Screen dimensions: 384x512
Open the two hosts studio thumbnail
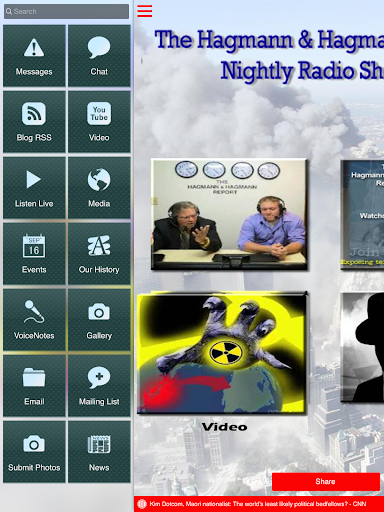(x=229, y=214)
